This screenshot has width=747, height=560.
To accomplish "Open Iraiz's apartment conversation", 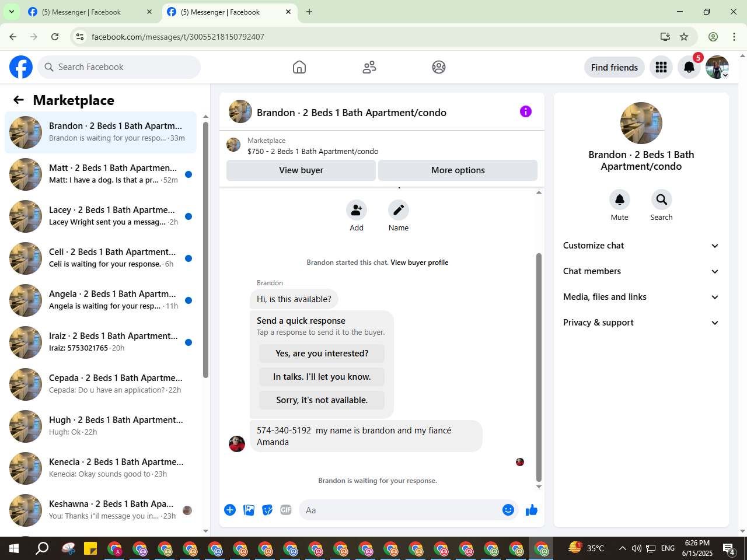I will pyautogui.click(x=101, y=342).
